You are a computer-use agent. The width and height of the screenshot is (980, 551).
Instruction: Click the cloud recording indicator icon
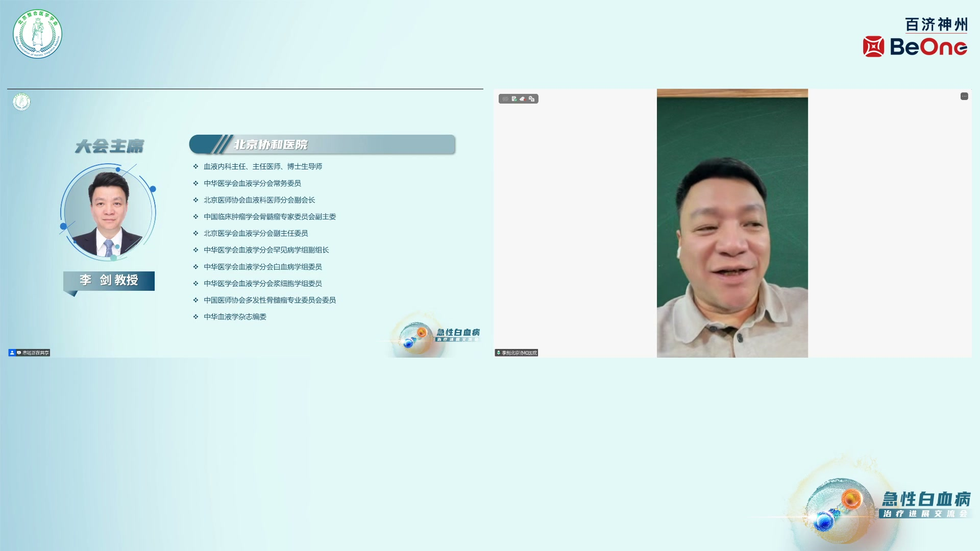(x=523, y=99)
